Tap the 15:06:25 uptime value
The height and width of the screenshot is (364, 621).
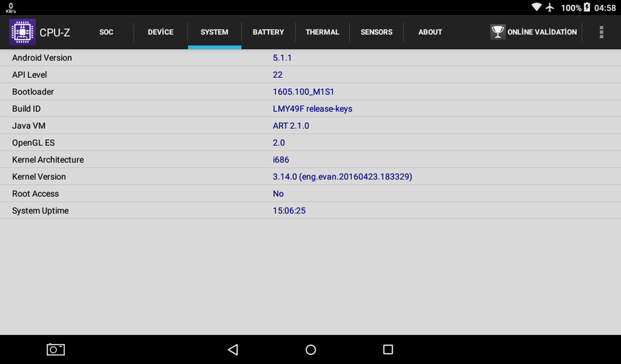coord(289,211)
